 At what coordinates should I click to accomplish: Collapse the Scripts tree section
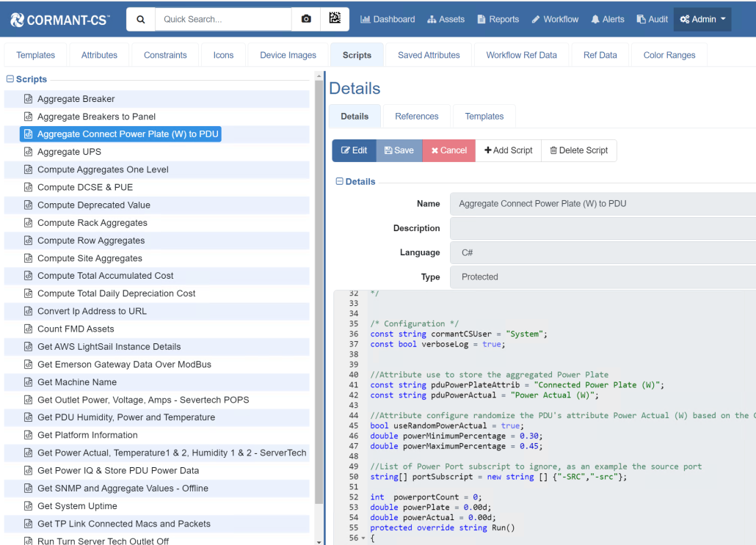[x=10, y=79]
